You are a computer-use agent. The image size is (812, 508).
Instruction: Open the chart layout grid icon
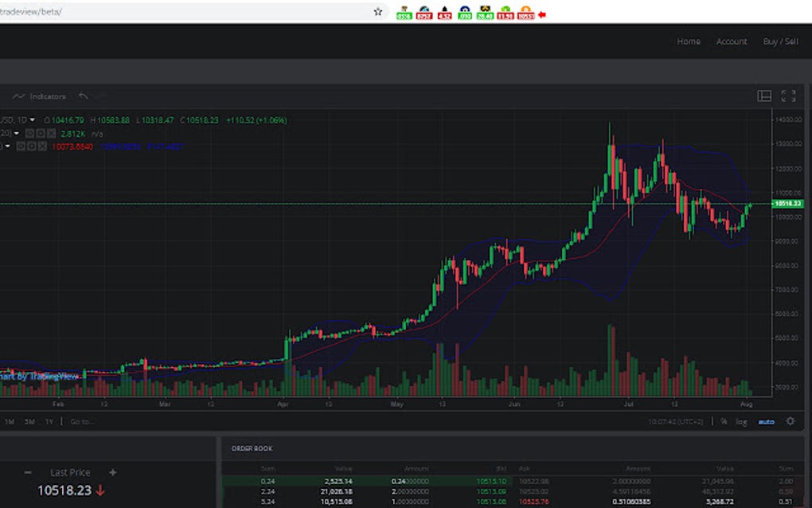tap(764, 96)
